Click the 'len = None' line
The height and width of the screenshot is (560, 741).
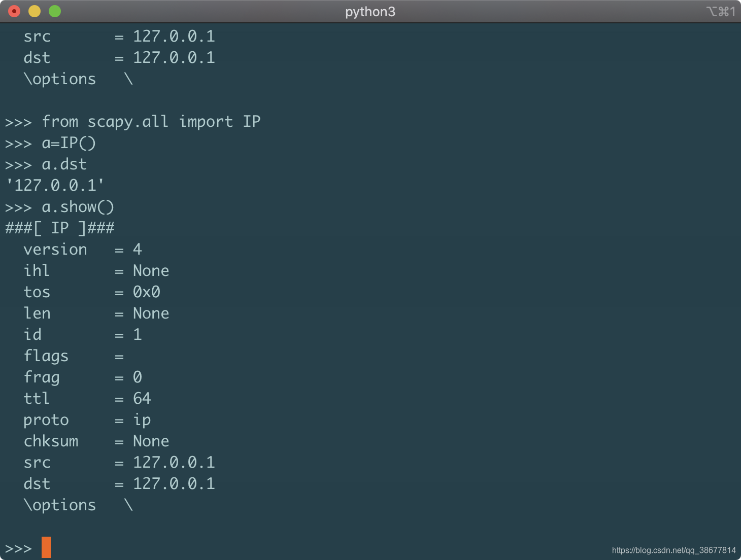(96, 313)
